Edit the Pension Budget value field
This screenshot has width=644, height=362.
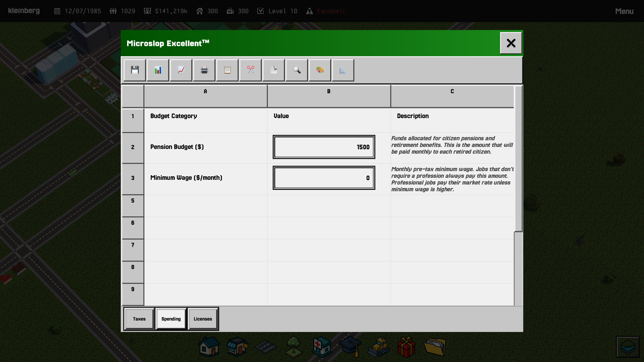coord(324,147)
